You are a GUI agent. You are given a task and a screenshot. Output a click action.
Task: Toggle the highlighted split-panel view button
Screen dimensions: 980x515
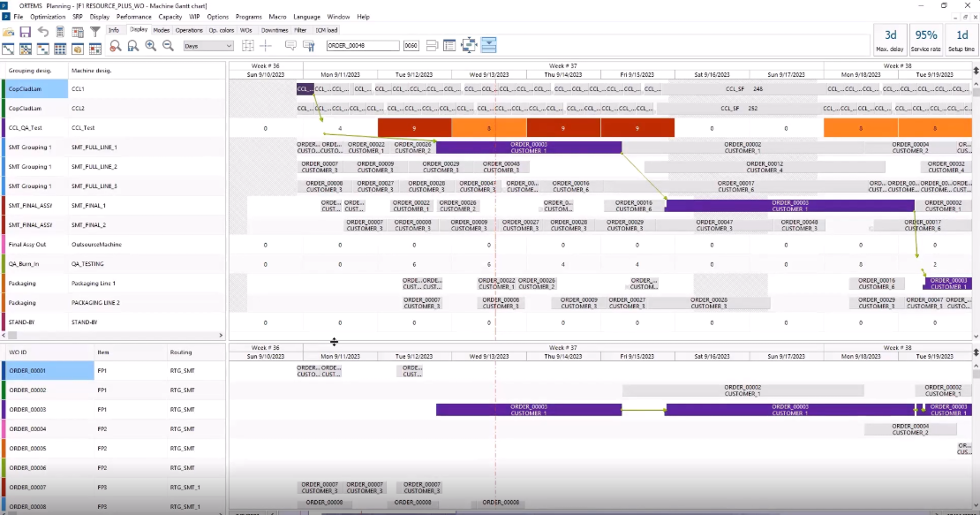click(489, 45)
